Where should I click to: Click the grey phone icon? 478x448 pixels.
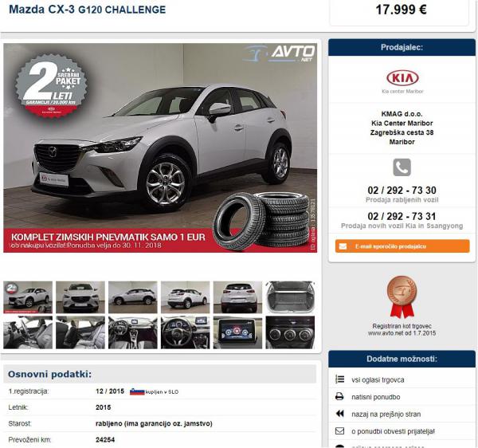click(402, 167)
